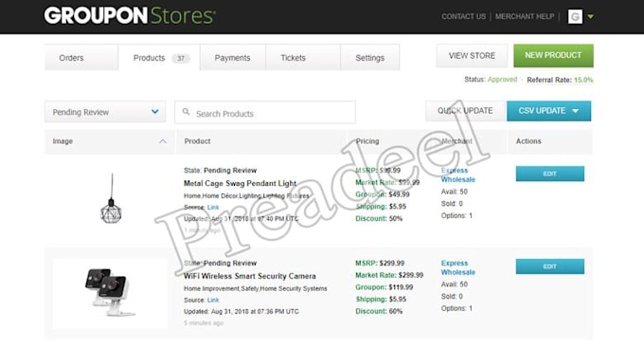
Task: Sort by the Image column arrow
Action: [163, 141]
